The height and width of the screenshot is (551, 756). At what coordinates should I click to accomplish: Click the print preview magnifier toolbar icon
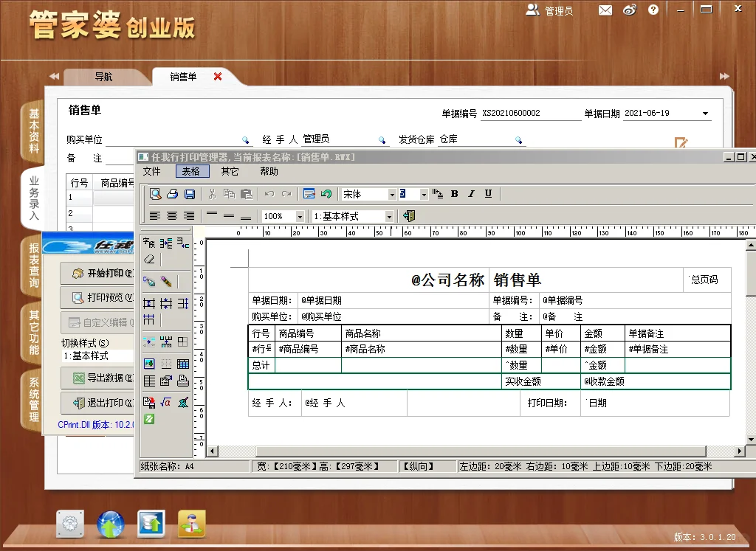coord(155,193)
